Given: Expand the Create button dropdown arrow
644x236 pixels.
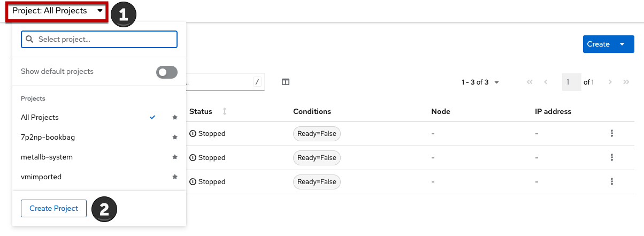Looking at the screenshot, I should coord(622,44).
